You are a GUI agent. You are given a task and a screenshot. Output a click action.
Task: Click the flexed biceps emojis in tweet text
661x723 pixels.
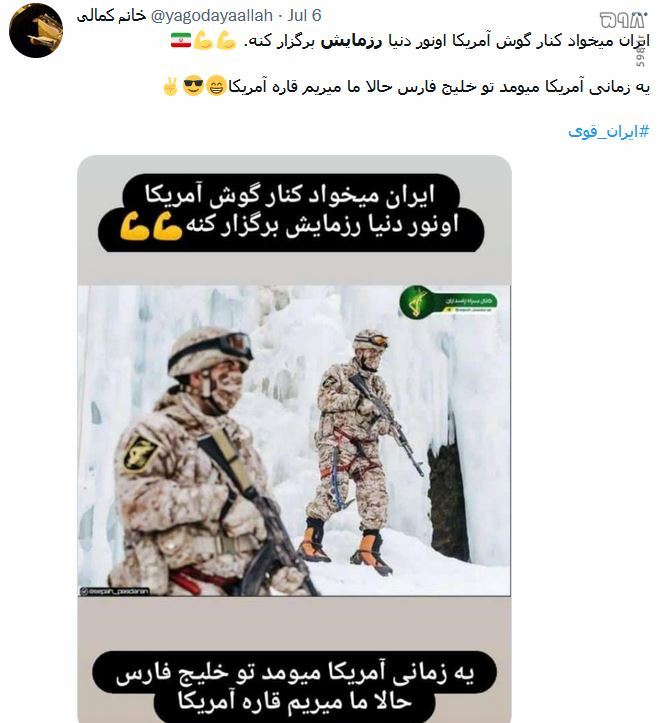(x=214, y=41)
